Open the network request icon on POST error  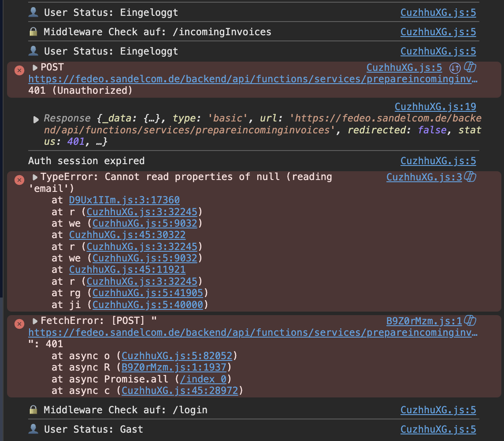(455, 68)
